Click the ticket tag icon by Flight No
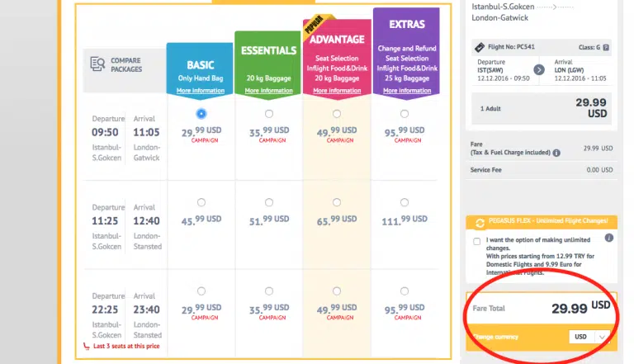 pos(479,47)
